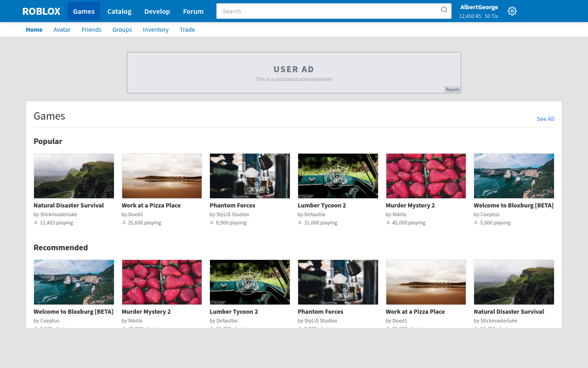This screenshot has width=588, height=368.
Task: Visit the Forum
Action: [193, 11]
